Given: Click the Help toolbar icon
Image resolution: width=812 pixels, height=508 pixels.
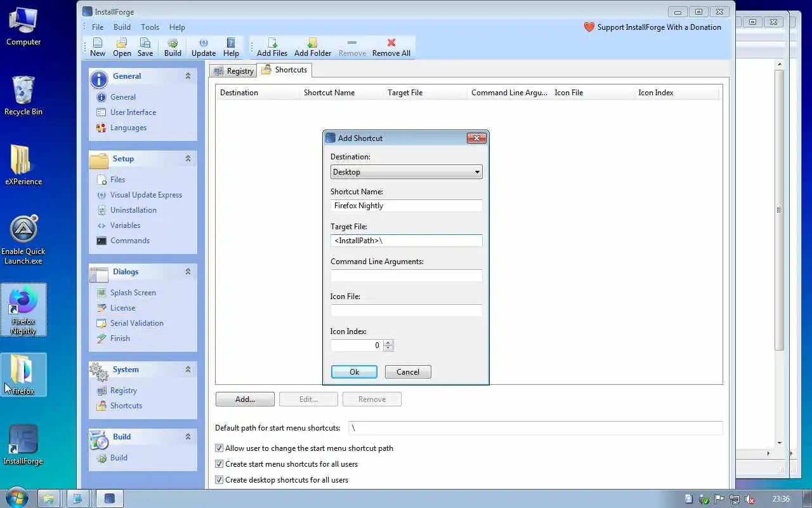Looking at the screenshot, I should pyautogui.click(x=231, y=47).
